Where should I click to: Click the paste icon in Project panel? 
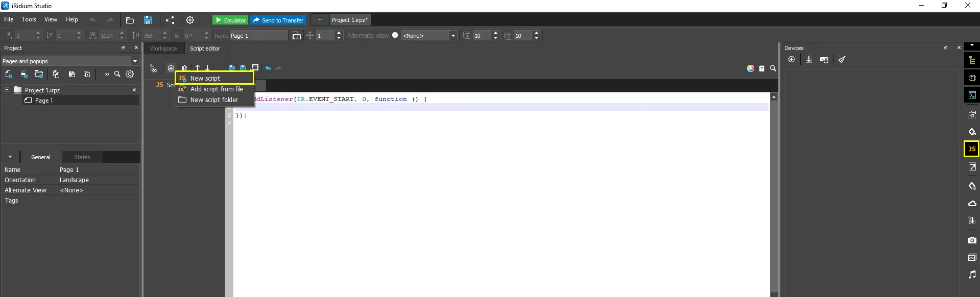coord(71,74)
